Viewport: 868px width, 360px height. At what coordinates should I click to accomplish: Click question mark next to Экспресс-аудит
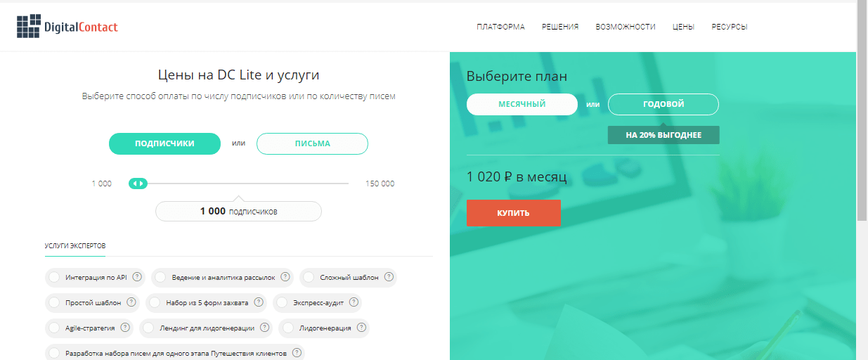click(354, 302)
